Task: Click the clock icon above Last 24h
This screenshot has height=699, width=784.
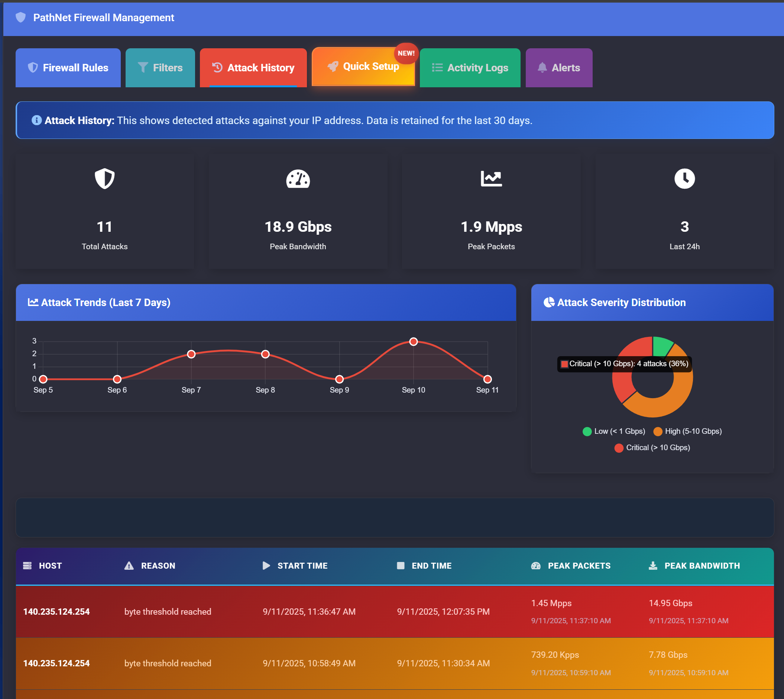Action: [x=684, y=179]
